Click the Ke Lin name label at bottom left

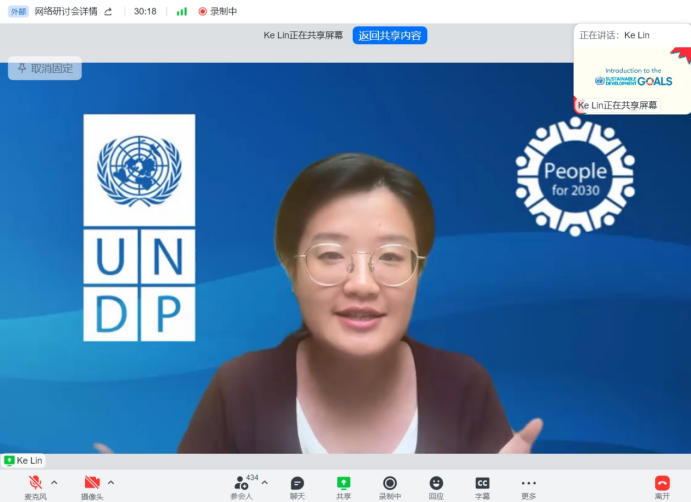click(x=23, y=461)
